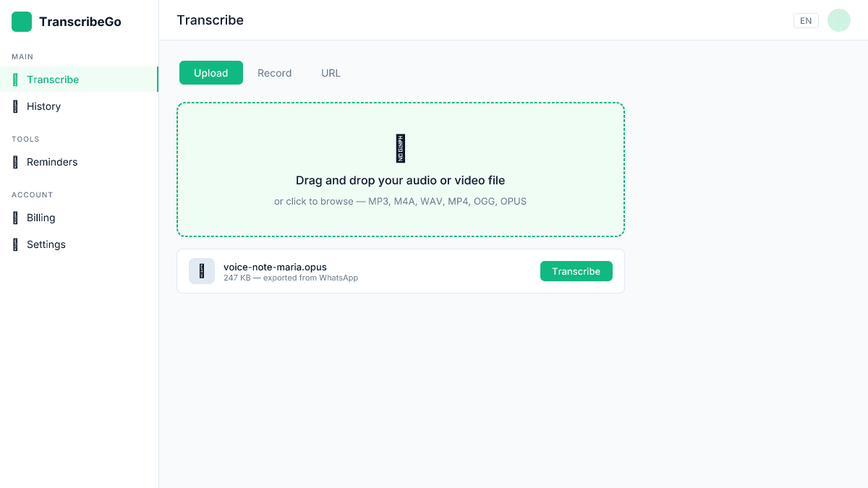Click Transcribe to process voice-note-maria.opus

576,271
